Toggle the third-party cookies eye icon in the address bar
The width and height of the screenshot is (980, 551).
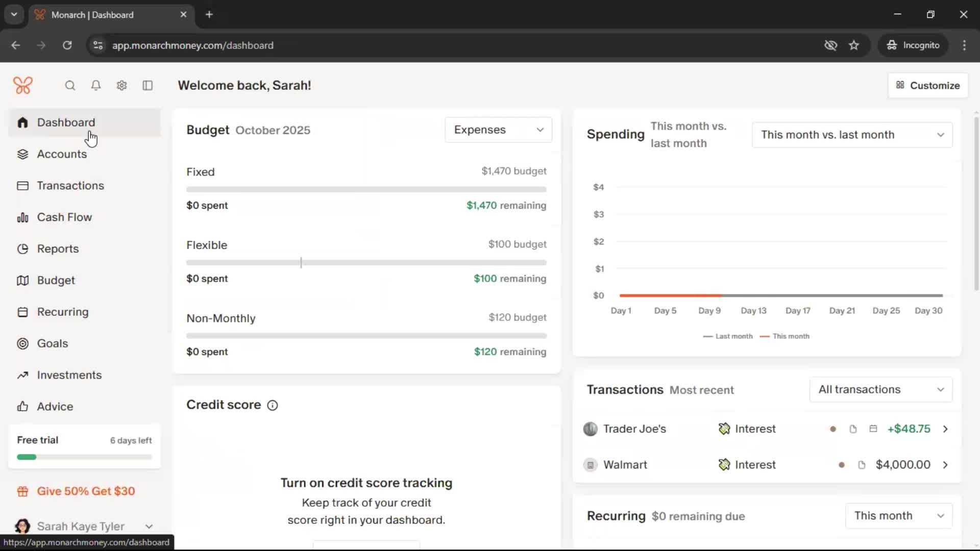[830, 45]
